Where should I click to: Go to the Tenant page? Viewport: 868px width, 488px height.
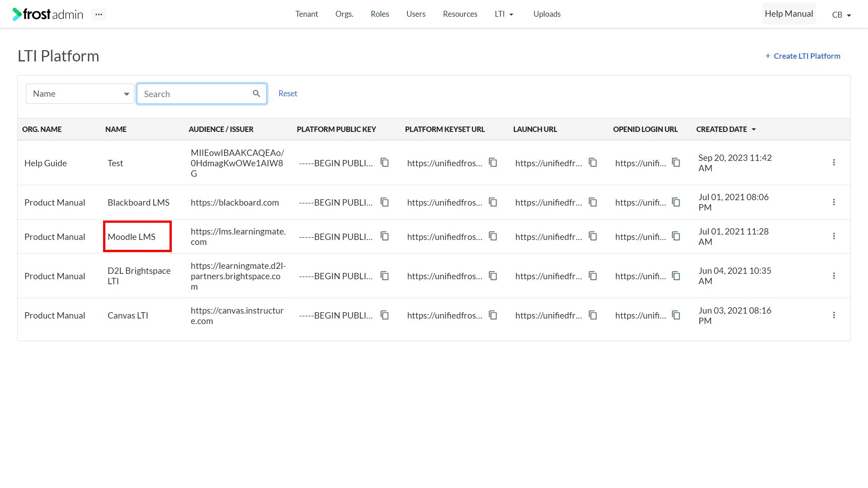pos(307,14)
